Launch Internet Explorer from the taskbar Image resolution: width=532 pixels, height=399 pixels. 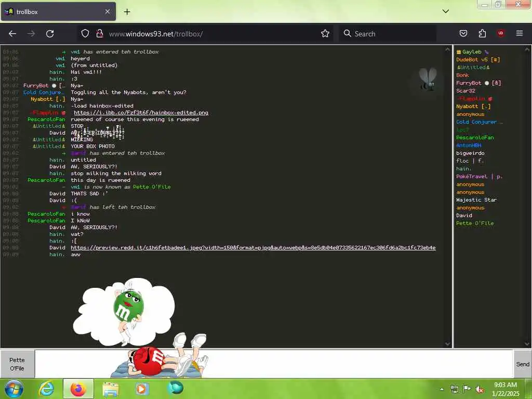[x=46, y=389]
